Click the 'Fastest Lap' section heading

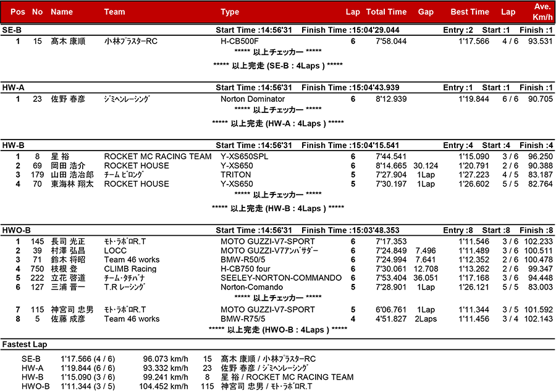[25, 344]
